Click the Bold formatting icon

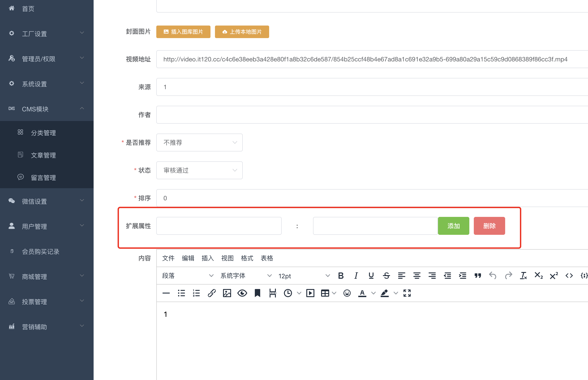click(341, 276)
